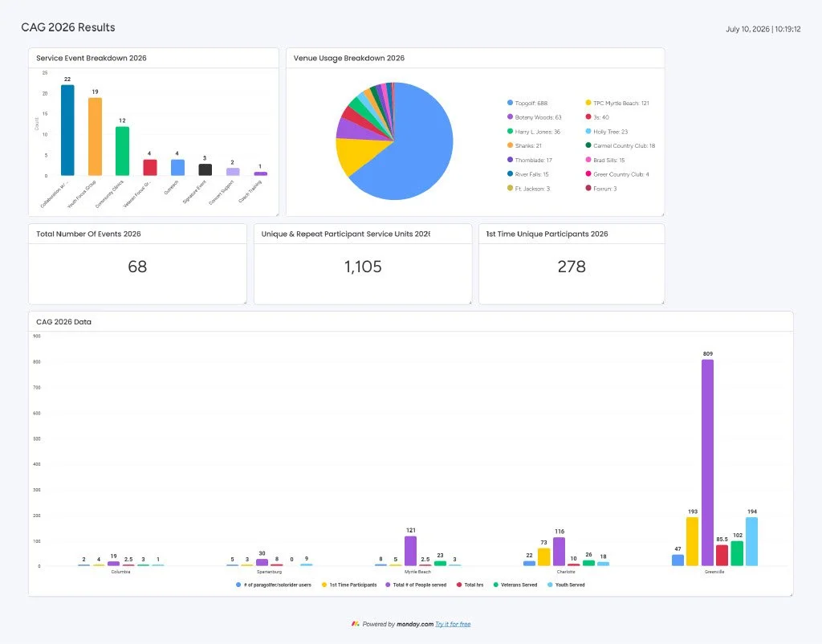Toggle the Topgolf: 688 legend dot

(510, 103)
